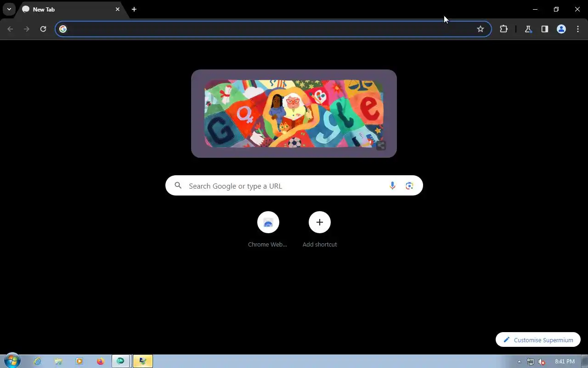Search by image with Lens icon
This screenshot has width=588, height=368.
click(409, 185)
